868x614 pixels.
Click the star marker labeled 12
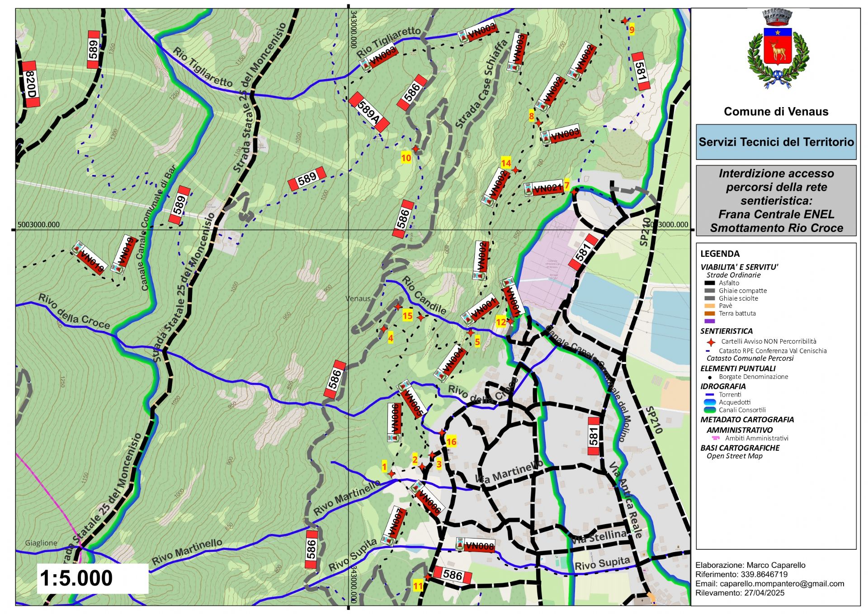tap(510, 321)
